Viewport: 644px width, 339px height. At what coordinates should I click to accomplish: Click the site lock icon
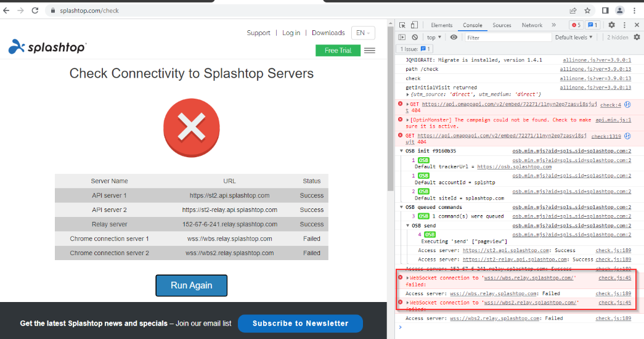tap(52, 10)
